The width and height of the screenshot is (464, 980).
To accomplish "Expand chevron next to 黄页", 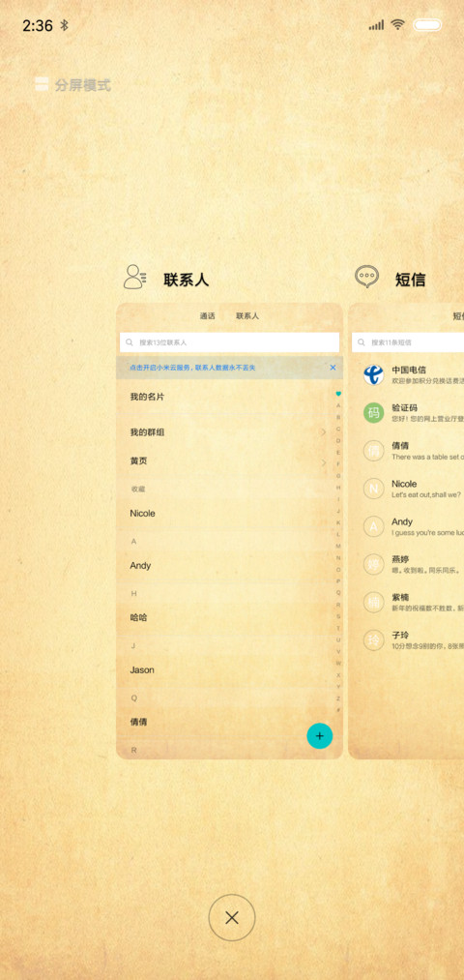I will (x=324, y=462).
